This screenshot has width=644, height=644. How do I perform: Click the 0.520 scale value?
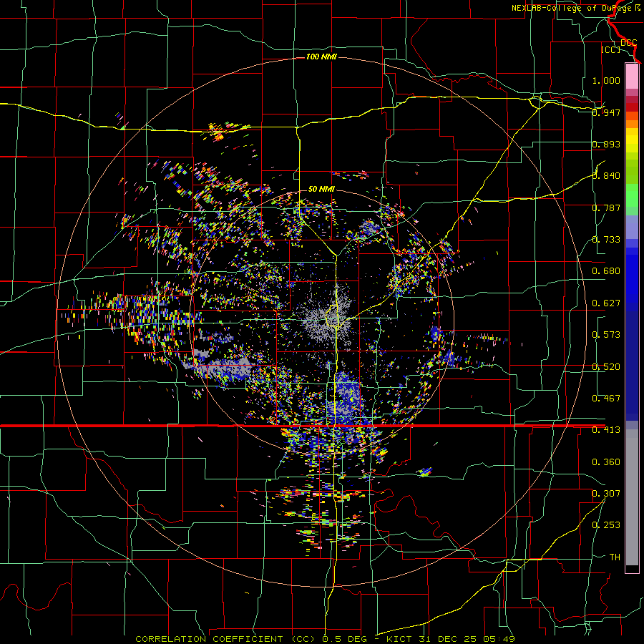pyautogui.click(x=606, y=367)
